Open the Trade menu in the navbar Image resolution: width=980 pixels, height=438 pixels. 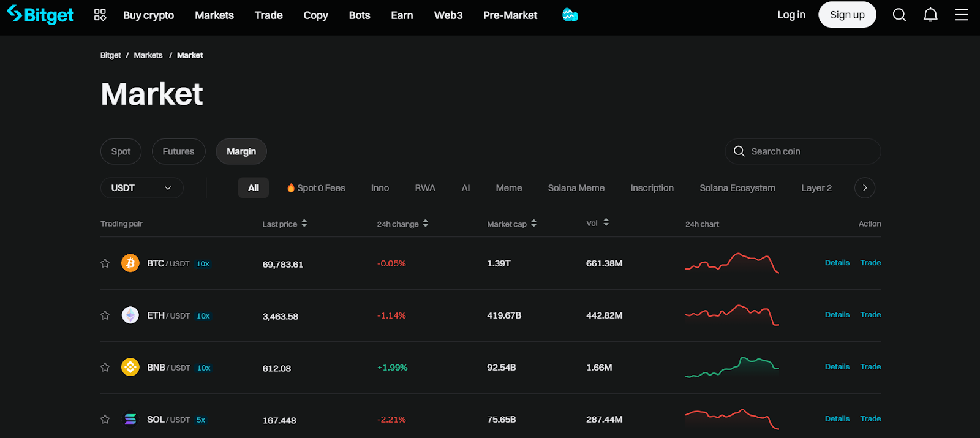(269, 15)
